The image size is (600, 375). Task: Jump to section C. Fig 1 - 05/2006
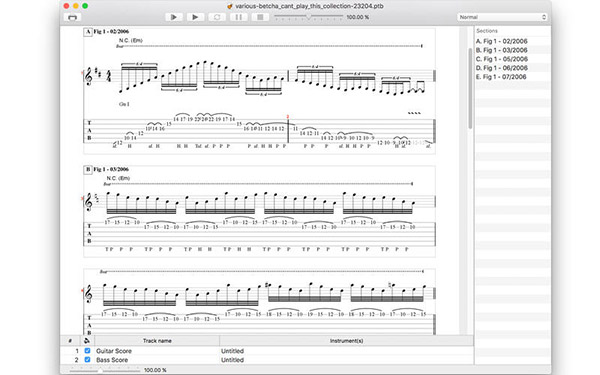point(501,59)
